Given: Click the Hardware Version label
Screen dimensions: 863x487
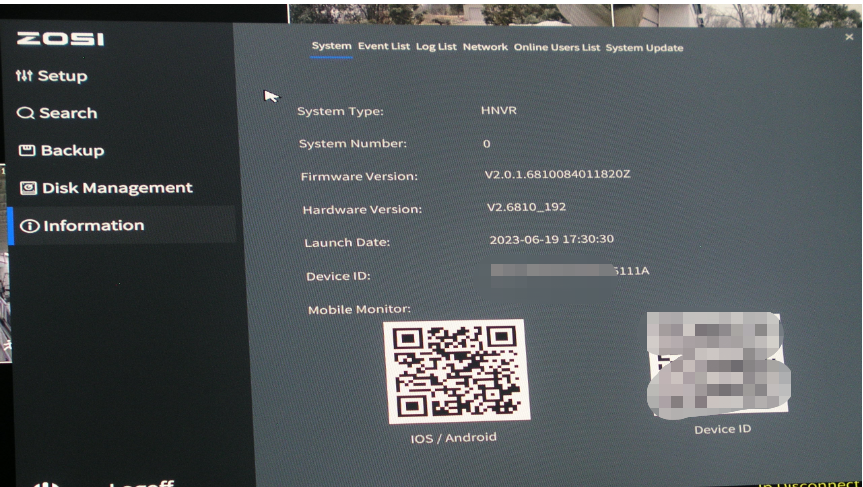Looking at the screenshot, I should 362,210.
